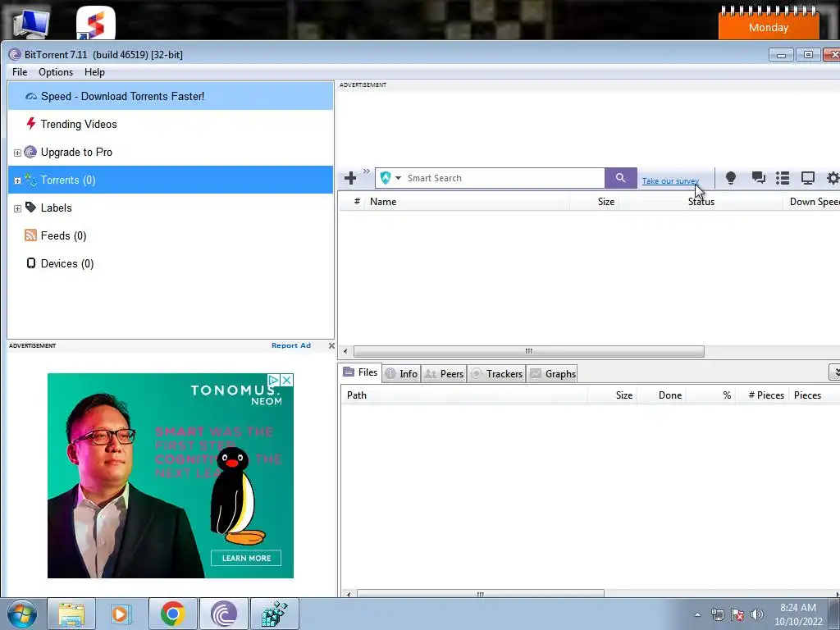
Task: Open the Windows Start button
Action: point(21,614)
